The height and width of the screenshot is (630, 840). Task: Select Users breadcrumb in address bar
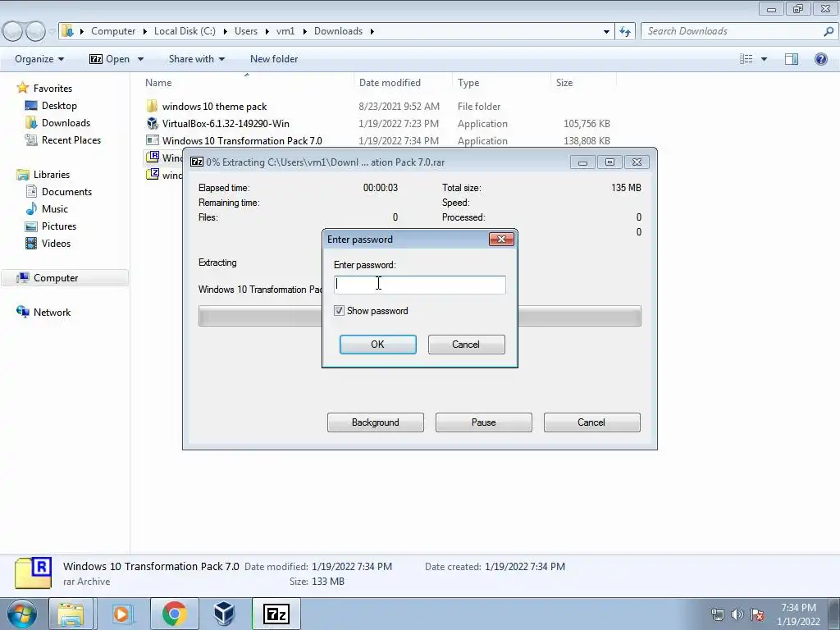tap(246, 31)
